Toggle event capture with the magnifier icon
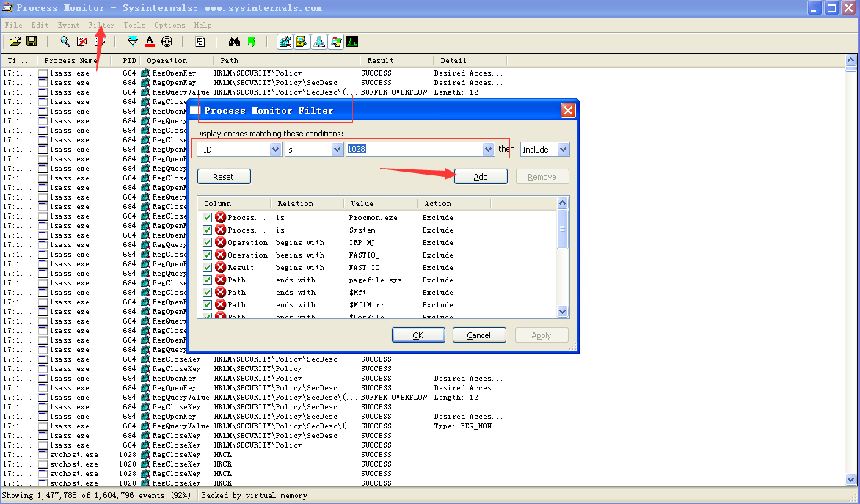860x504 pixels. click(65, 42)
